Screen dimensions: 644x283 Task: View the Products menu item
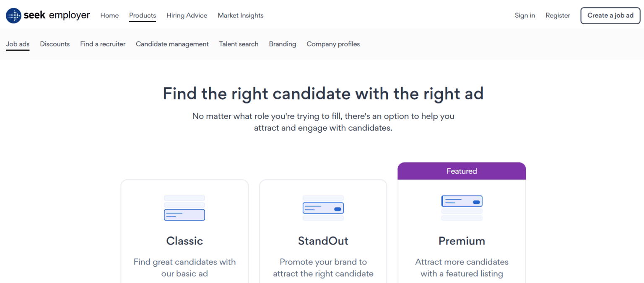tap(143, 15)
